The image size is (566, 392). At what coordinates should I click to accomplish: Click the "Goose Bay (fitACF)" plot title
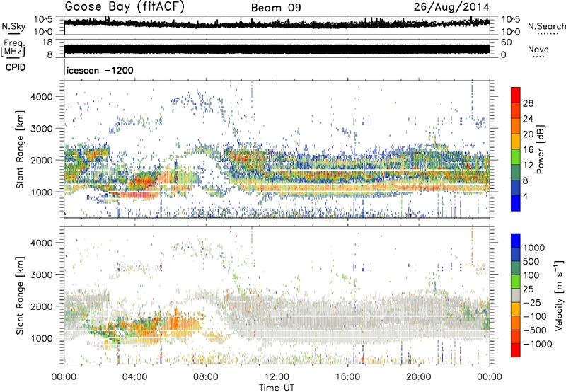(125, 7)
